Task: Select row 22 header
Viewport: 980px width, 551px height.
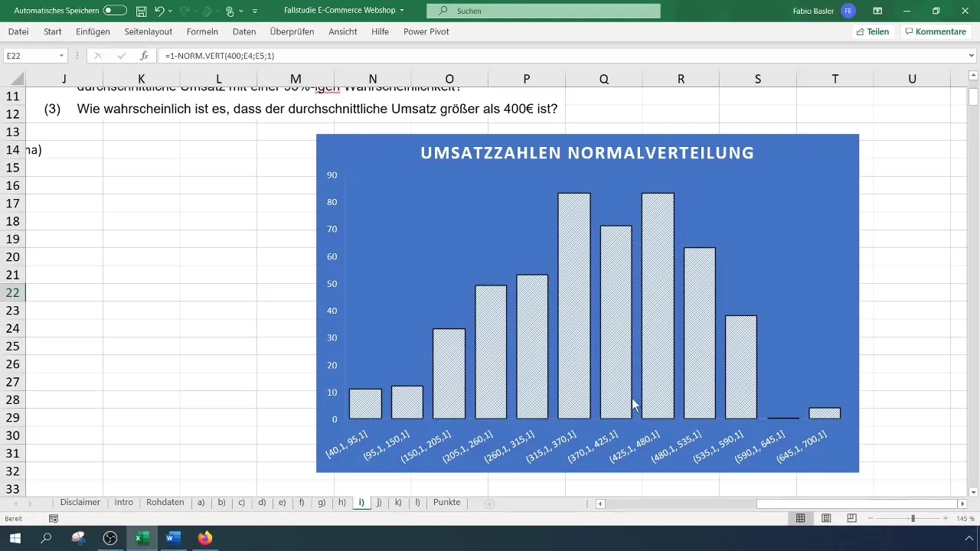Action: tap(12, 292)
